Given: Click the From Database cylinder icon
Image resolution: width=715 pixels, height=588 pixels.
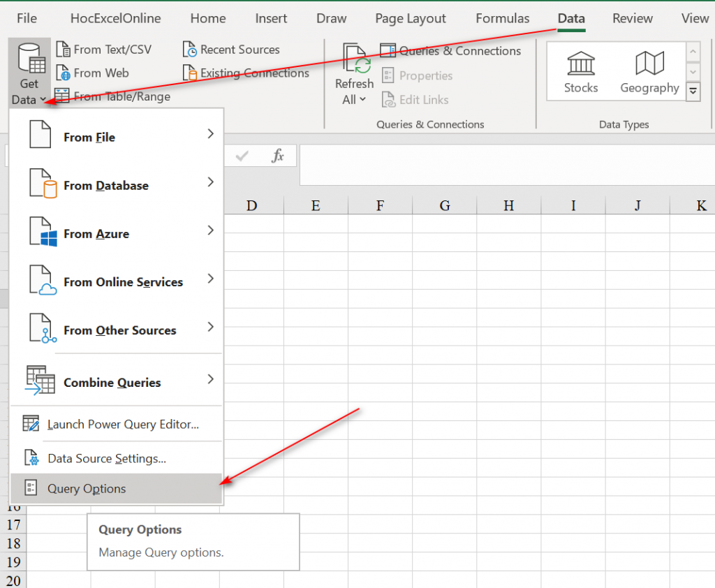Looking at the screenshot, I should click(43, 184).
